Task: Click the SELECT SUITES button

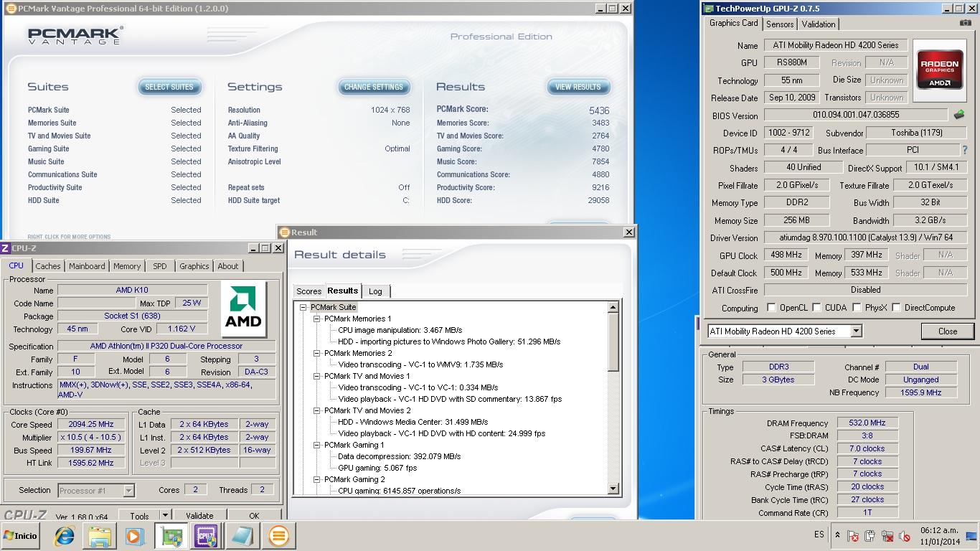Action: pyautogui.click(x=169, y=87)
